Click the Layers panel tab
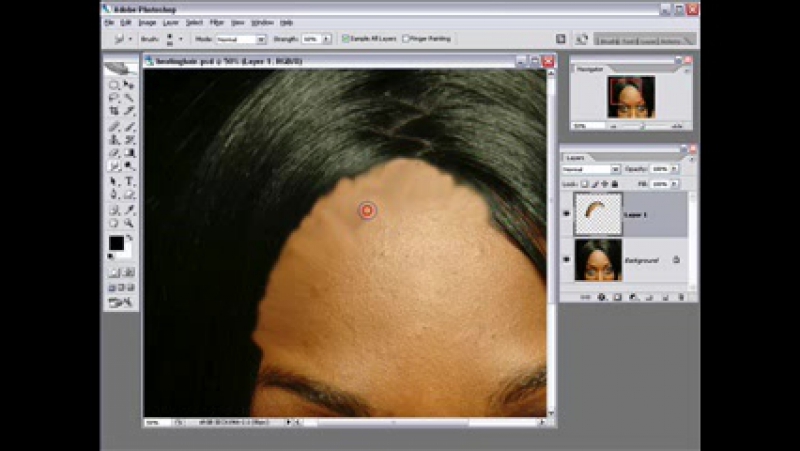 pyautogui.click(x=576, y=158)
